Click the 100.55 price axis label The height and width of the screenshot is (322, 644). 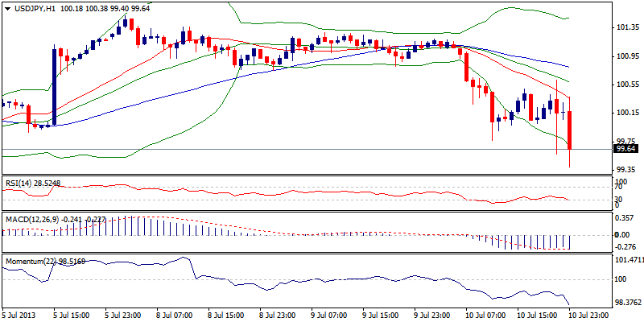coord(626,85)
